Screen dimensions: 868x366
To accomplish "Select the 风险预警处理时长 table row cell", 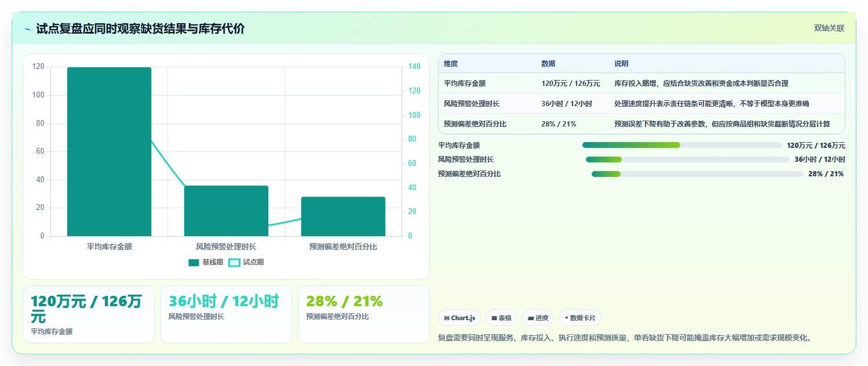I will pyautogui.click(x=472, y=104).
